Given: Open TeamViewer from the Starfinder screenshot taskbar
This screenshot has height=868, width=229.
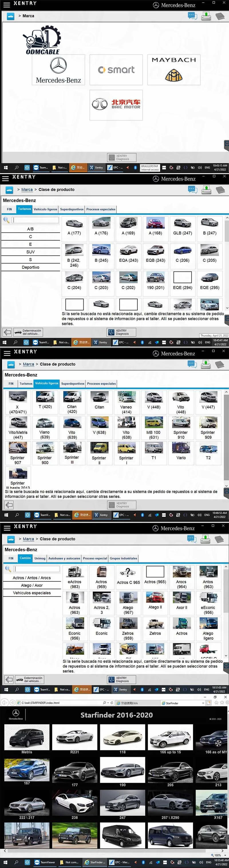Looking at the screenshot, I should (45, 862).
